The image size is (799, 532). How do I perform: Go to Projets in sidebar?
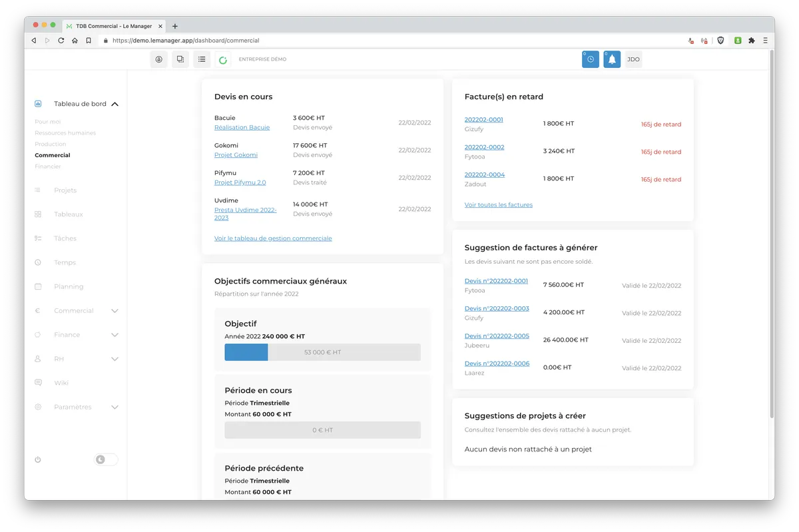65,190
